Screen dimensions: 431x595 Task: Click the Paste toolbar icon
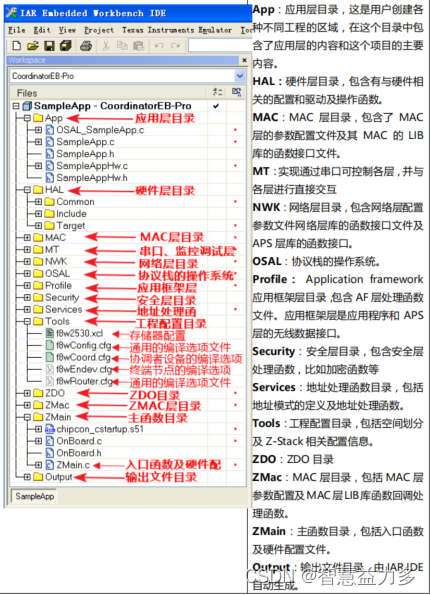click(x=139, y=46)
